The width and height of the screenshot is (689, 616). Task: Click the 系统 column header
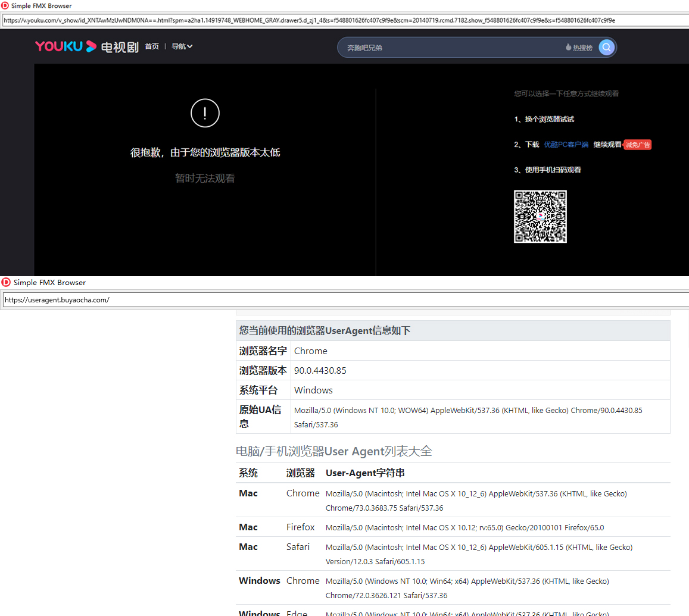coord(248,473)
